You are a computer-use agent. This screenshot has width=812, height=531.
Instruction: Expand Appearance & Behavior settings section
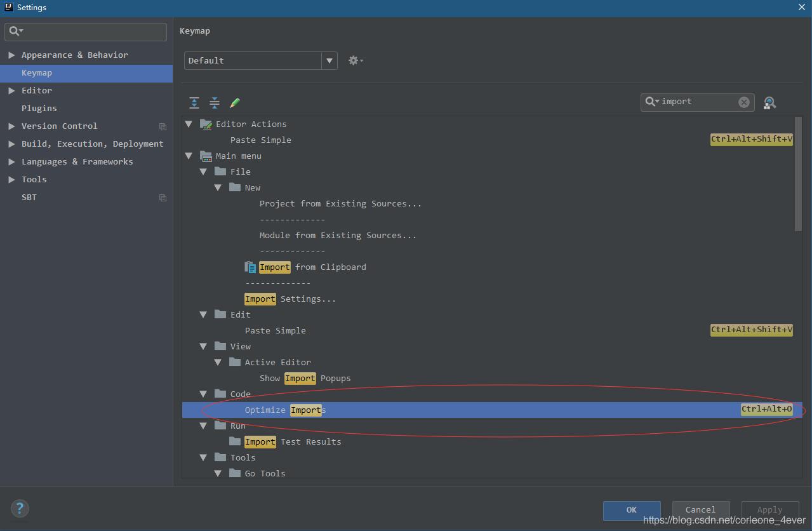click(x=11, y=55)
